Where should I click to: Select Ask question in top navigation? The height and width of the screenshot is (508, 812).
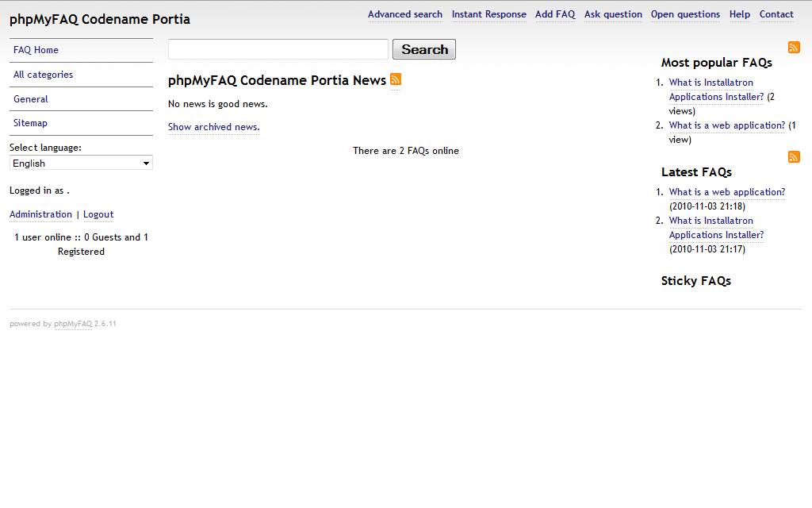613,14
